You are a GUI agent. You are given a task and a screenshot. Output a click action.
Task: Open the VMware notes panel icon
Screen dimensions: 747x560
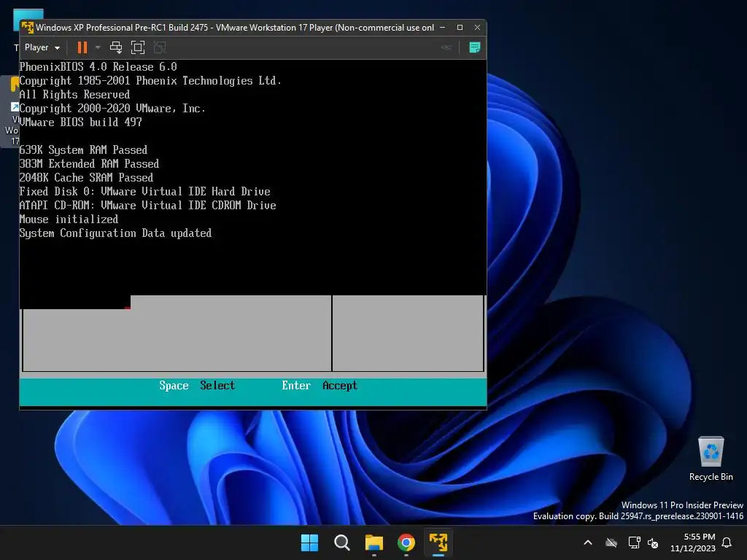tap(474, 47)
